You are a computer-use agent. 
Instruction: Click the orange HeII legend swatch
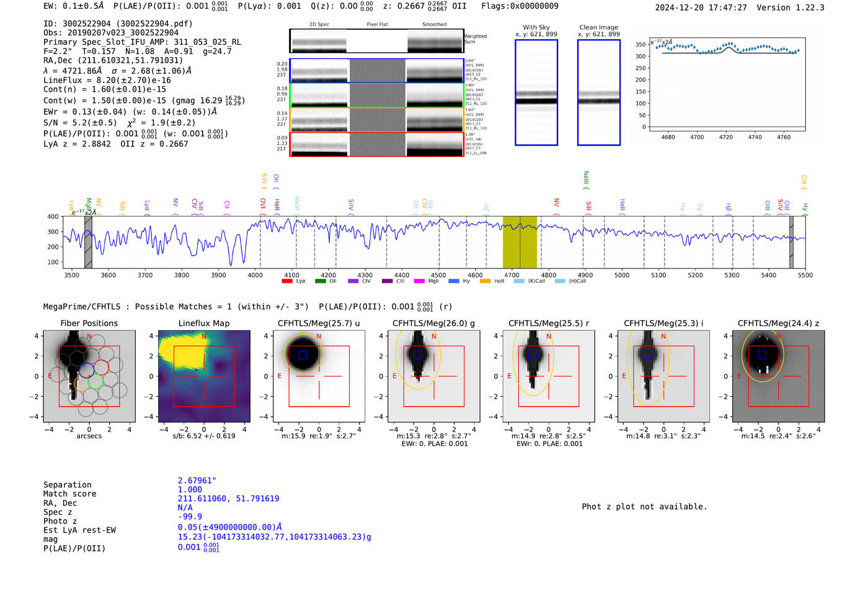485,282
